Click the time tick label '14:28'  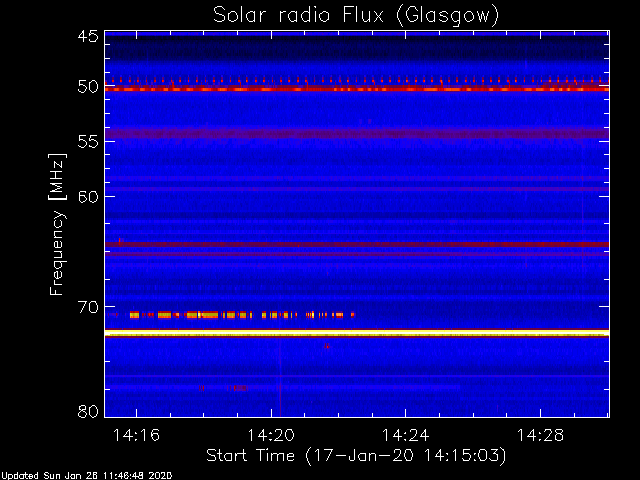(x=540, y=436)
